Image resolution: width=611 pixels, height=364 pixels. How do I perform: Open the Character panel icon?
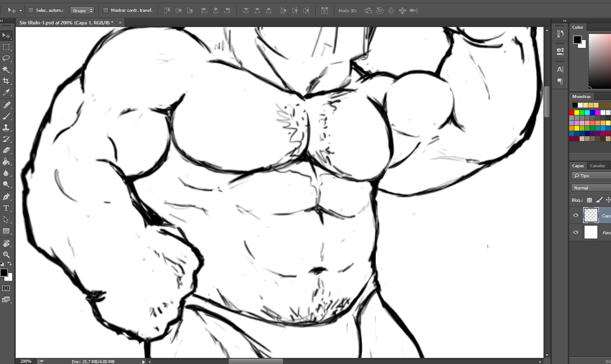pos(560,69)
